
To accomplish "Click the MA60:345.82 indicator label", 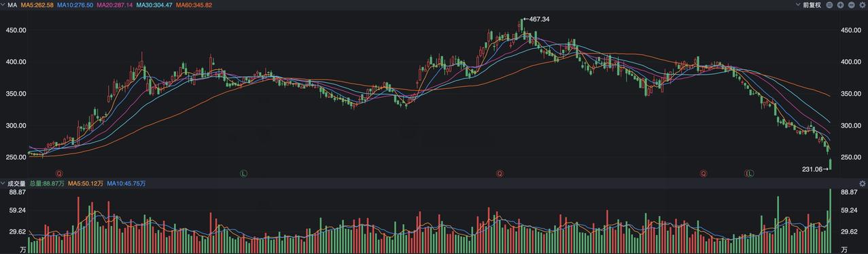I will (x=194, y=5).
